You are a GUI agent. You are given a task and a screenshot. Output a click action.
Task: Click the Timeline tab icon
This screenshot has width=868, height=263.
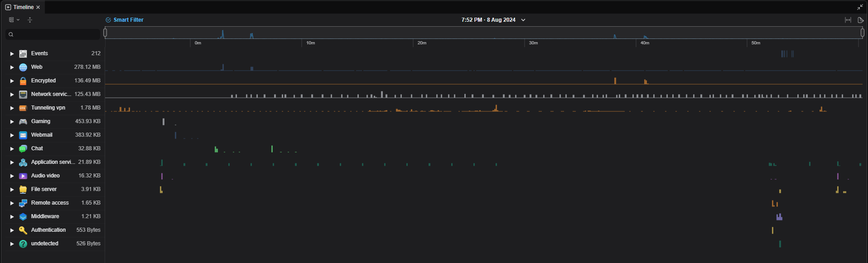(8, 7)
